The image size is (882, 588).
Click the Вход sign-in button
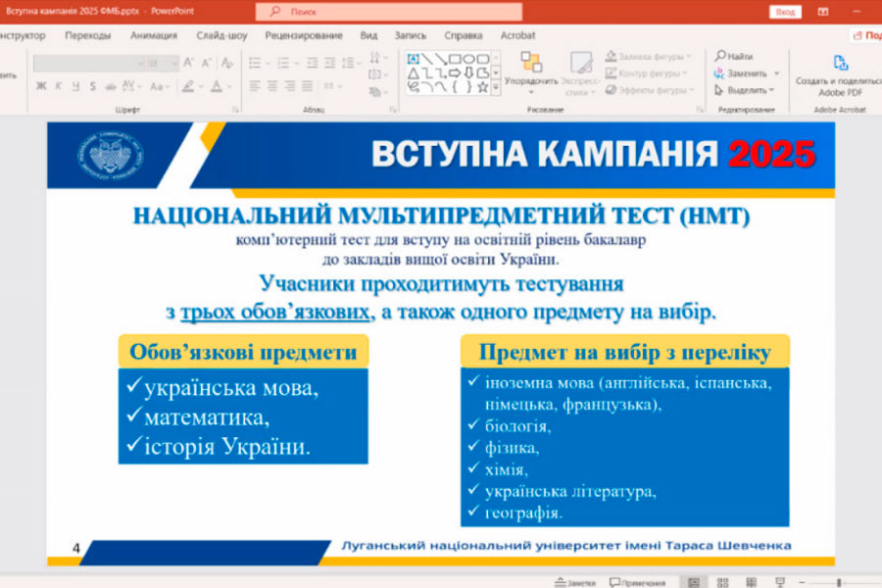[785, 12]
